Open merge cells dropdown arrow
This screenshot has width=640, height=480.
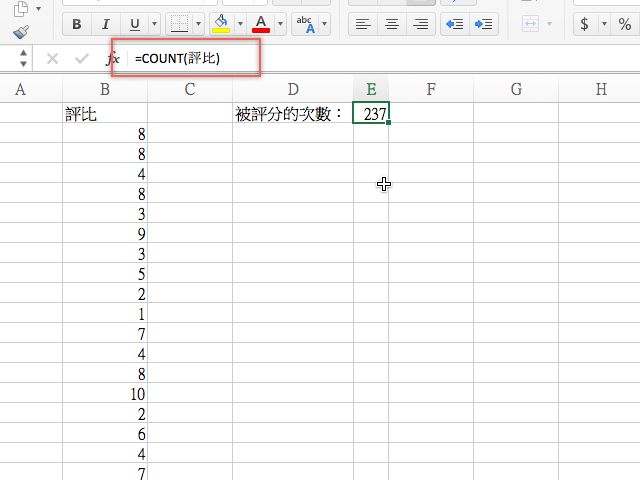[x=549, y=24]
